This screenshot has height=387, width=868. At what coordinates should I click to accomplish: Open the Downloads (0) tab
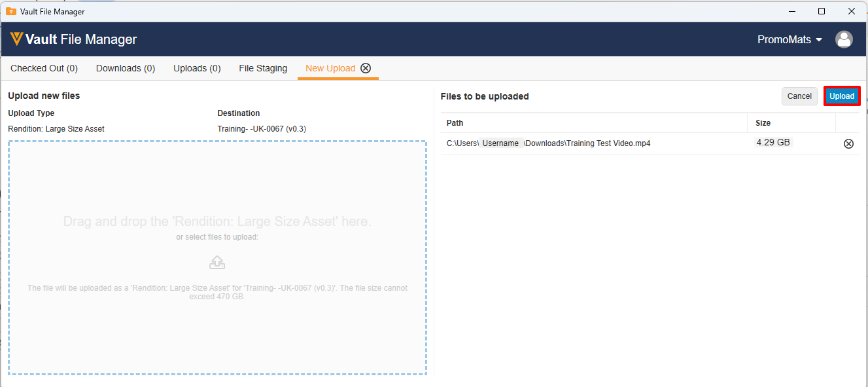(125, 68)
